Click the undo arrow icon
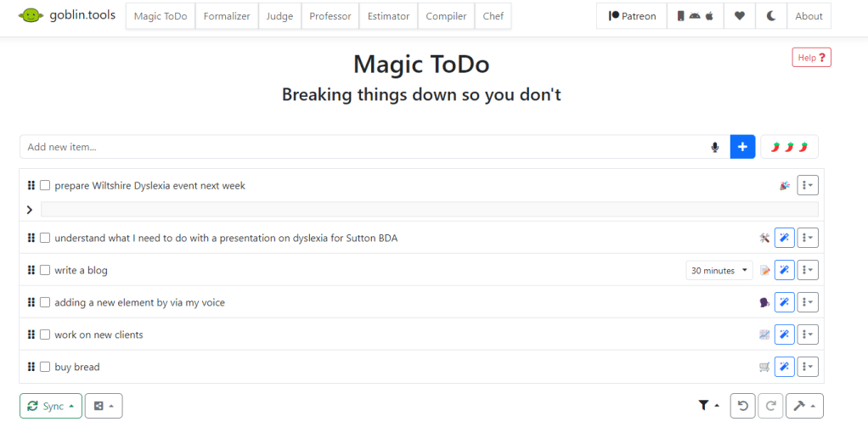 (x=742, y=406)
